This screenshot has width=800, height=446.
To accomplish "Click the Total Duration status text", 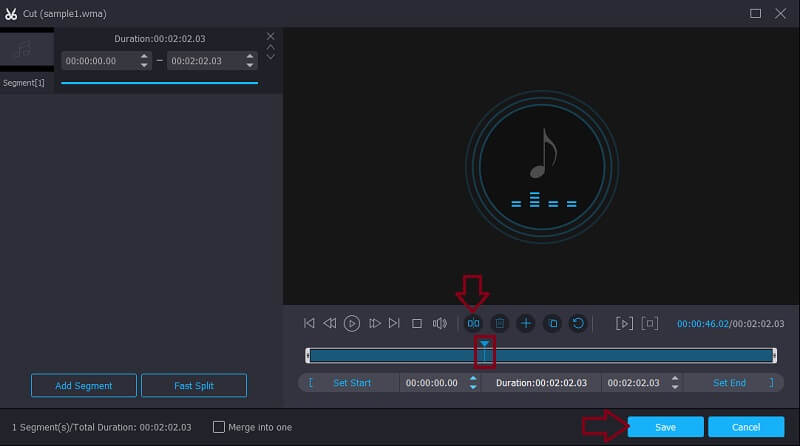I will 102,427.
